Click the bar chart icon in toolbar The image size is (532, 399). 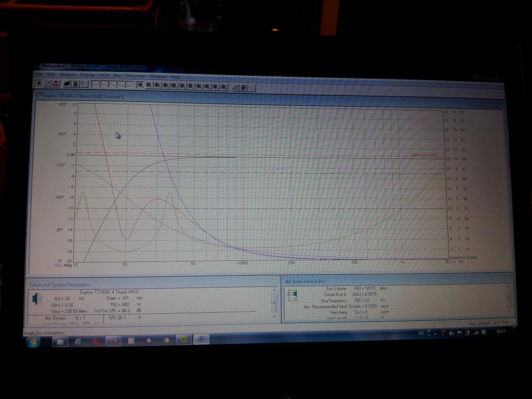coord(235,87)
